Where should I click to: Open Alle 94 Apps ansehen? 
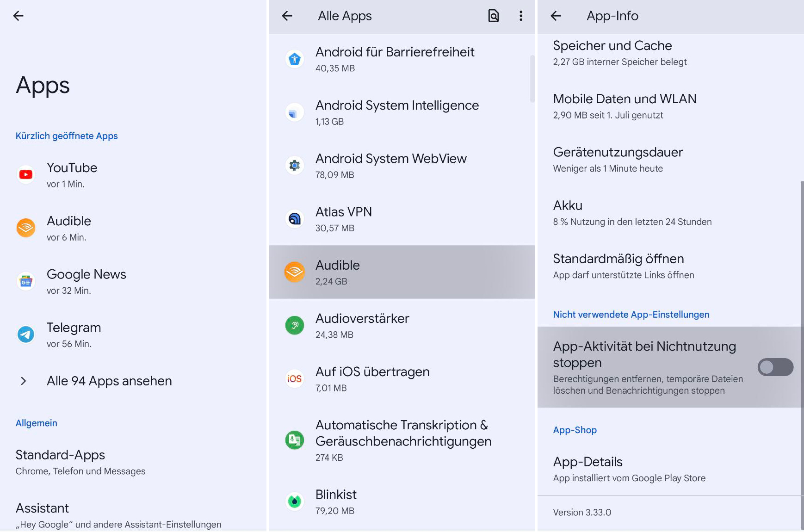tap(134, 381)
